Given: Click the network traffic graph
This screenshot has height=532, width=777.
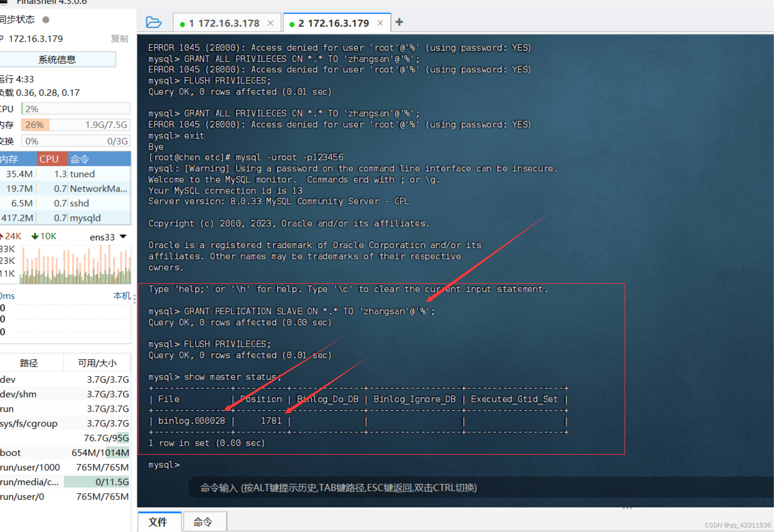Looking at the screenshot, I should pos(75,264).
